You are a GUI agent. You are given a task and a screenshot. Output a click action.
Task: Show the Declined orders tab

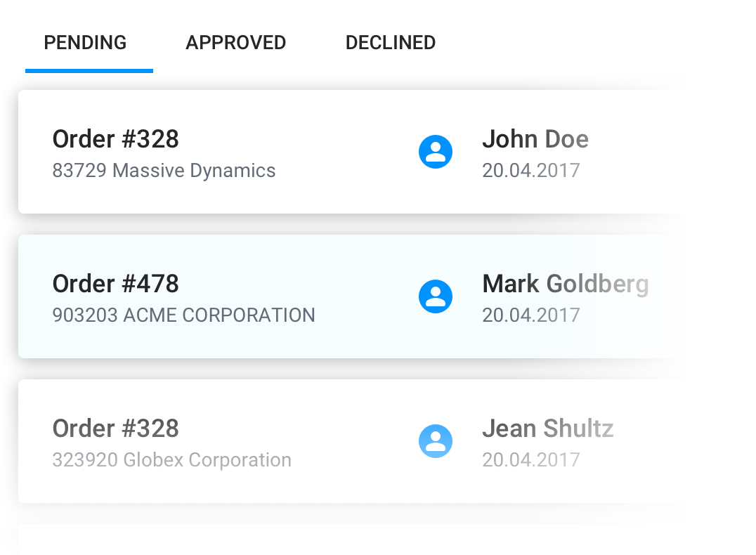pos(390,43)
